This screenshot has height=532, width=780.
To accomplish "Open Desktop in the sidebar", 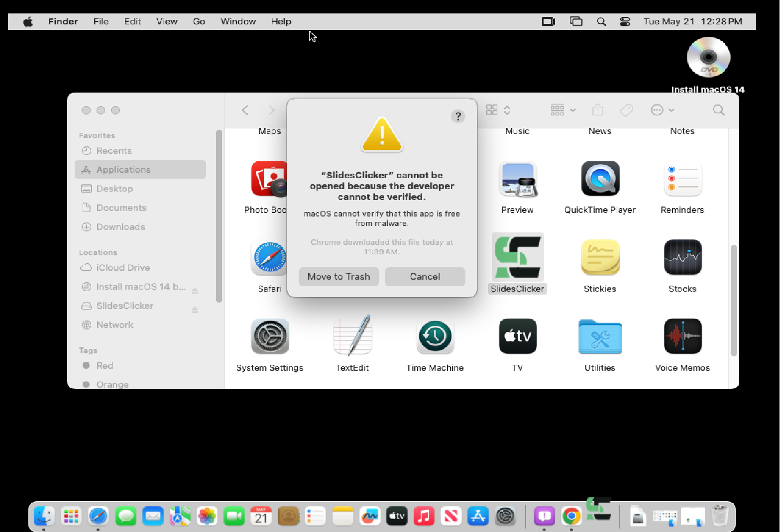I will [140, 189].
